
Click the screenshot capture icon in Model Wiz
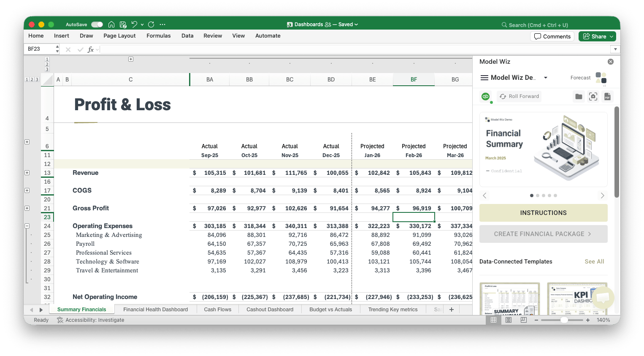tap(593, 97)
